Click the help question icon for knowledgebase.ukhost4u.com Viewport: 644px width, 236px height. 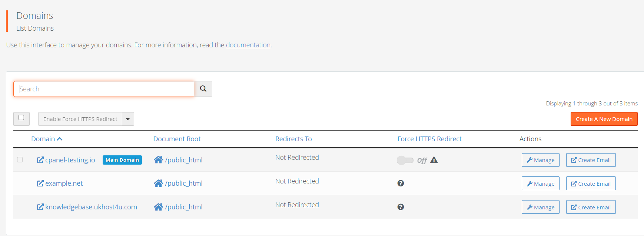click(x=401, y=207)
